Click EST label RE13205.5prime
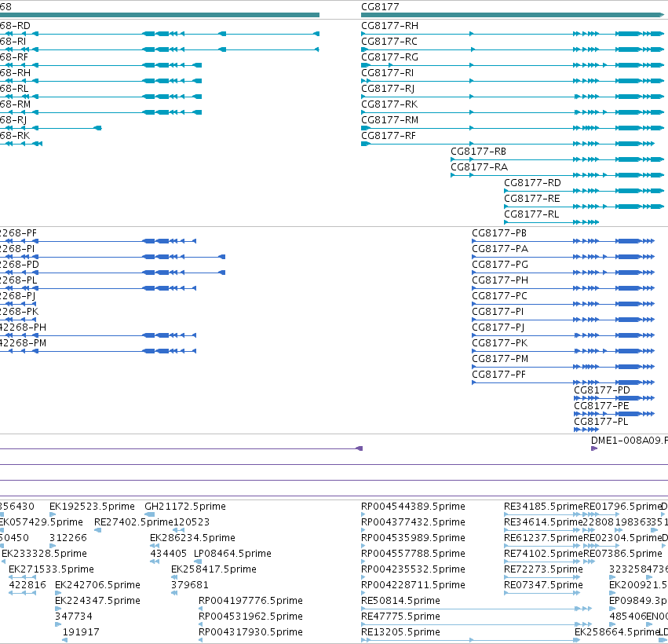This screenshot has width=668, height=644. pyautogui.click(x=400, y=632)
